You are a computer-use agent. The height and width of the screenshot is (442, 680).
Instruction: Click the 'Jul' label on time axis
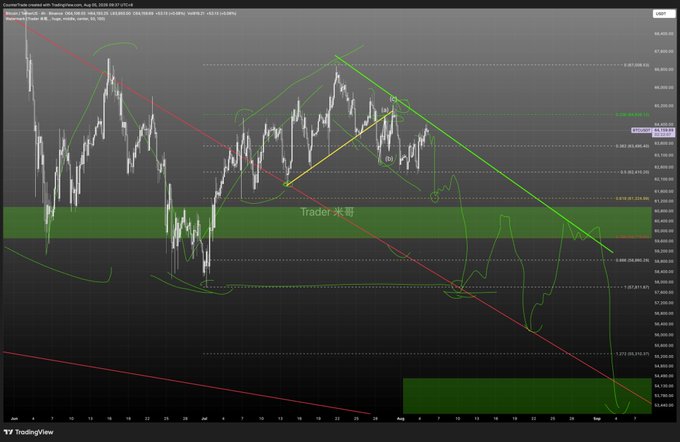pos(204,419)
